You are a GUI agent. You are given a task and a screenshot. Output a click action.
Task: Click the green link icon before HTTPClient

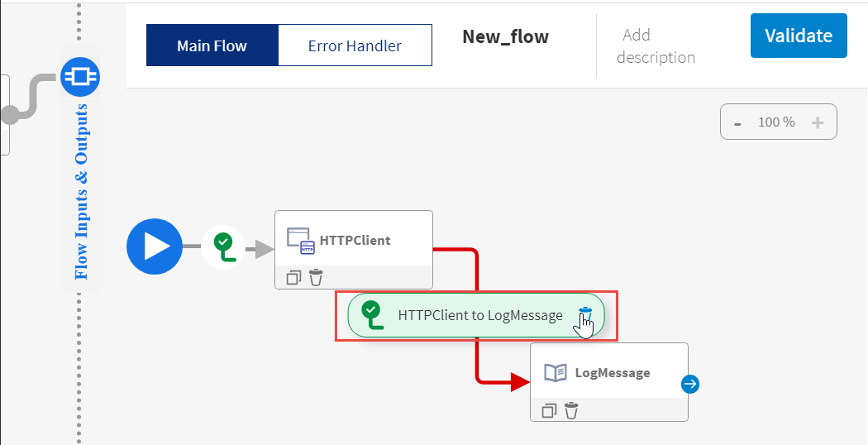(x=223, y=246)
